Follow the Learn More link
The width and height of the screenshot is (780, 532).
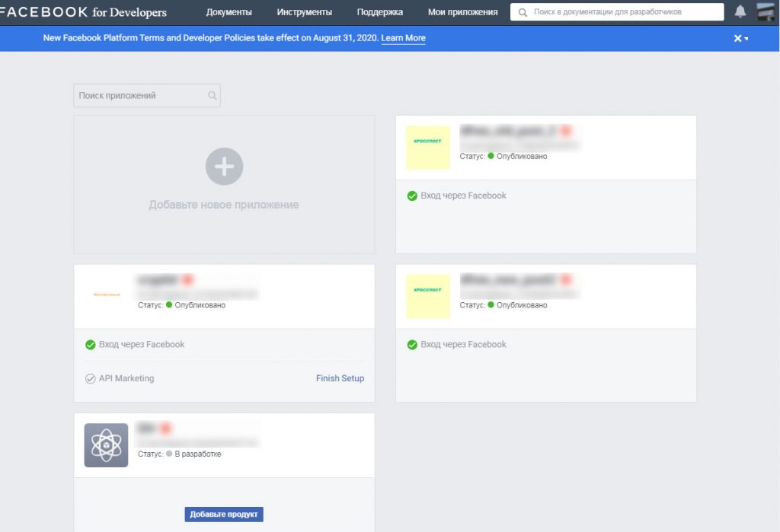click(403, 38)
